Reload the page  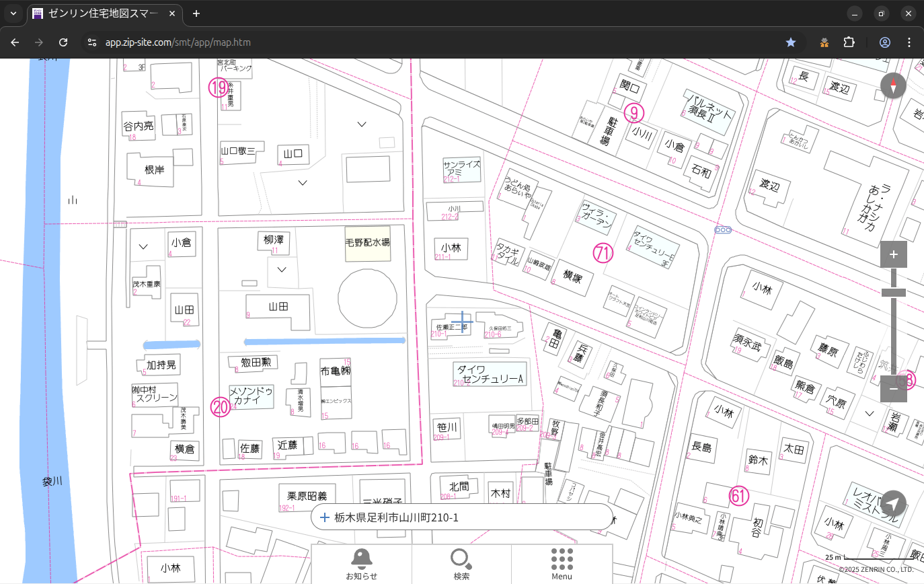(x=63, y=42)
